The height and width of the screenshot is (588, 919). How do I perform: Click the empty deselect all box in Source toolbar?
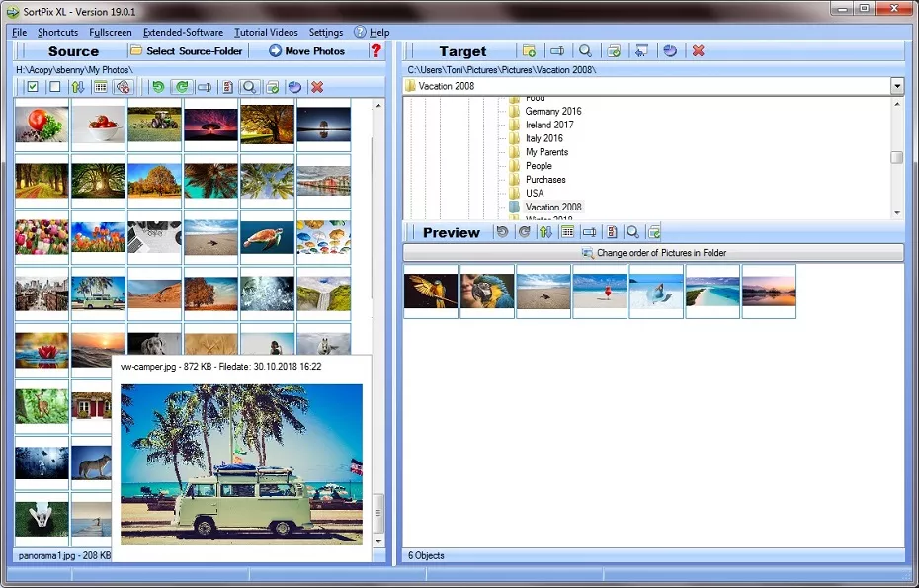55,87
